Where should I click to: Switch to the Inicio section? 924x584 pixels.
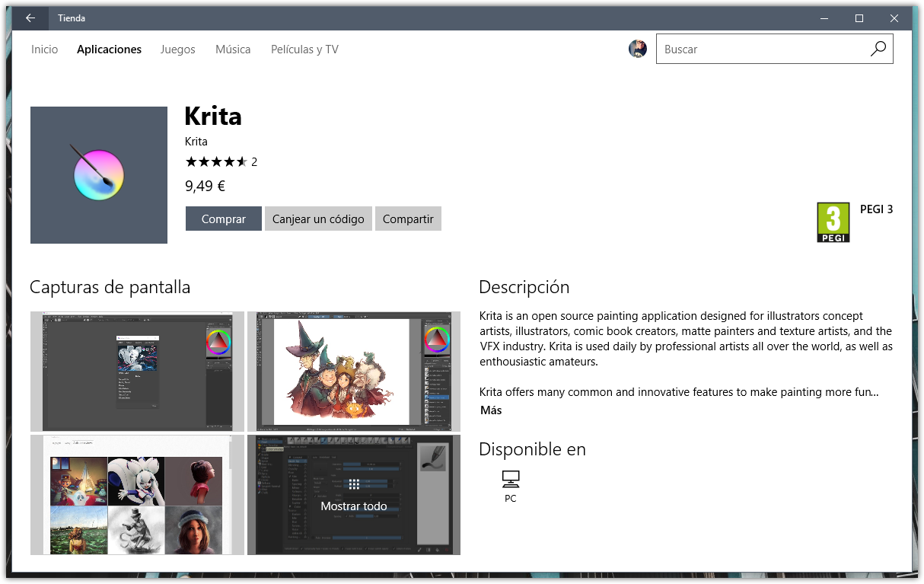tap(44, 49)
